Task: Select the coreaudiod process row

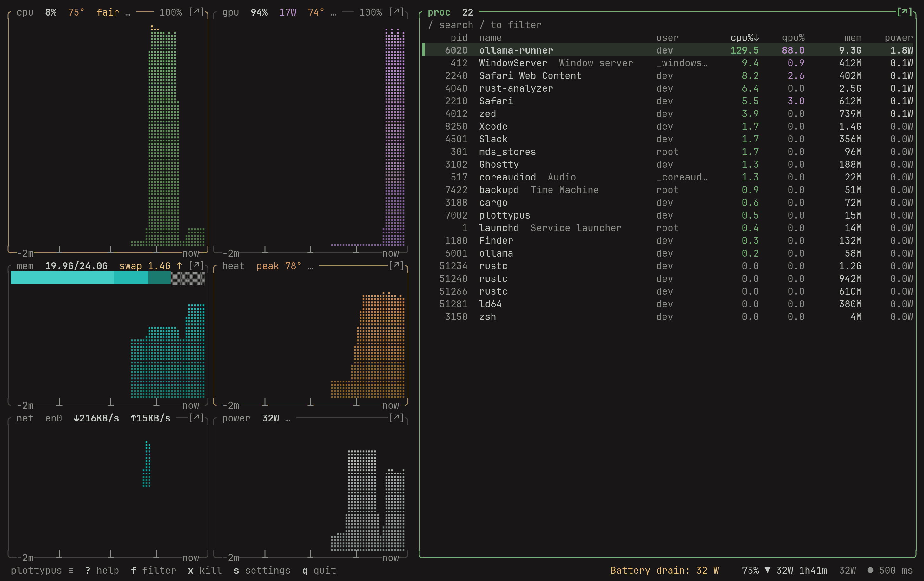Action: coord(668,177)
